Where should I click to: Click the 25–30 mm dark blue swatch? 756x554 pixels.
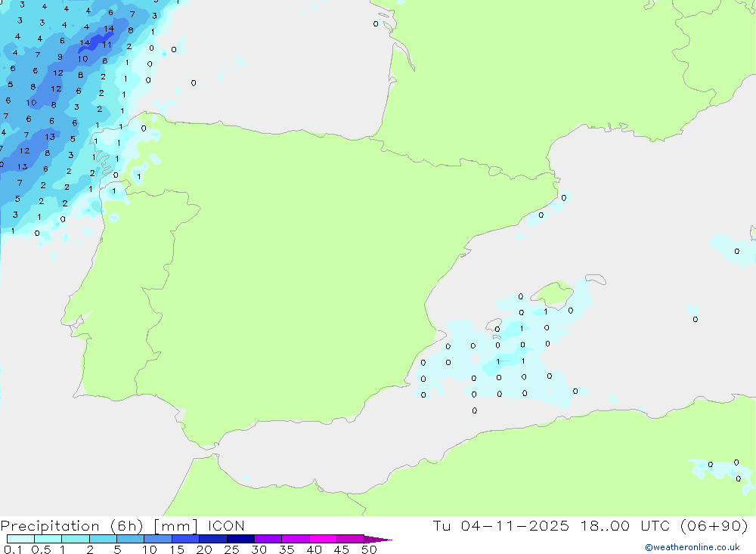pos(240,539)
